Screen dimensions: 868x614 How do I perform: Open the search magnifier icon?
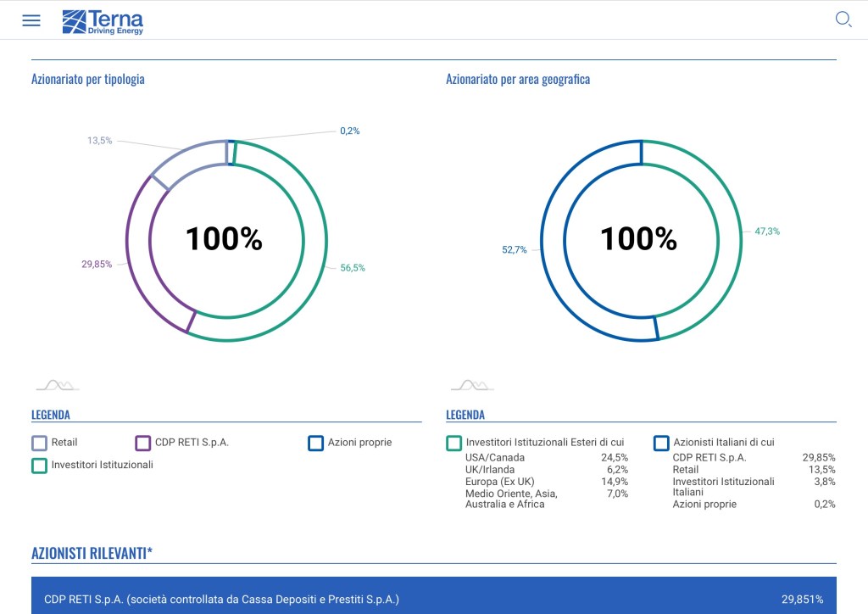(x=843, y=20)
